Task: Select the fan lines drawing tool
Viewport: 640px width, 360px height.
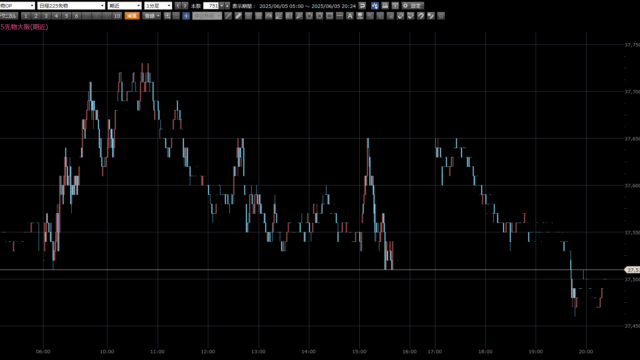Action: (278, 16)
